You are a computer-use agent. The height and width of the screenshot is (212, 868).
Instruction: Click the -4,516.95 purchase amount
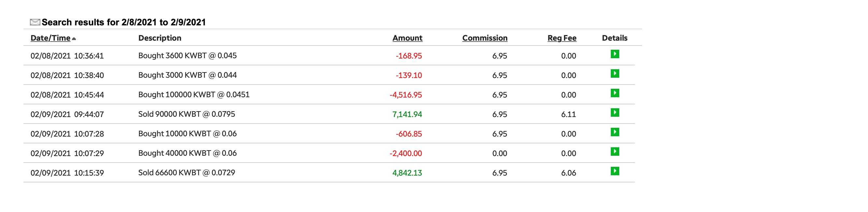tap(405, 95)
